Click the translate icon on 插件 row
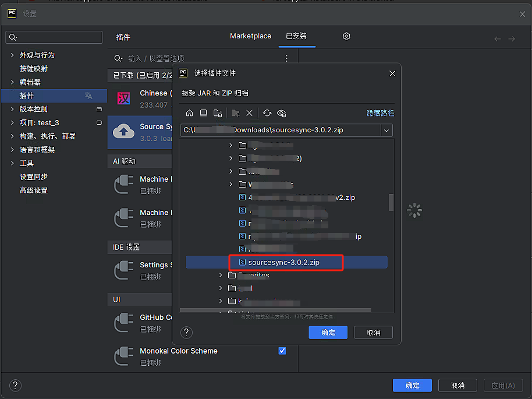This screenshot has width=532, height=399. 88,96
